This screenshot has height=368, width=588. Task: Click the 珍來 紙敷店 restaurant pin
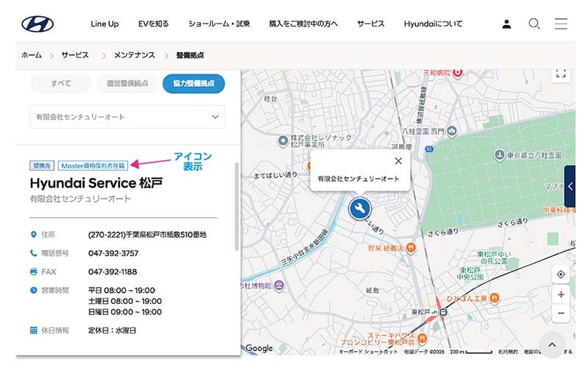pyautogui.click(x=411, y=248)
